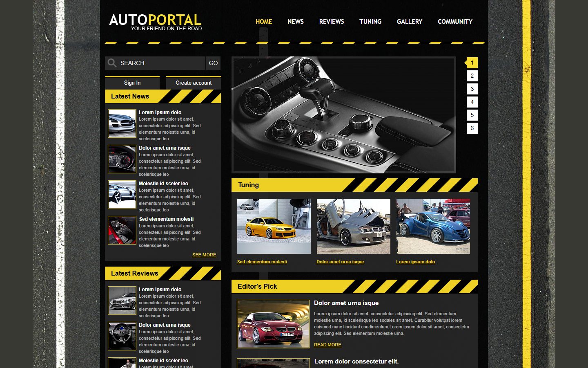The image size is (588, 368).
Task: Open Latest News 'Molestie id sceler leo' headline
Action: (x=163, y=184)
